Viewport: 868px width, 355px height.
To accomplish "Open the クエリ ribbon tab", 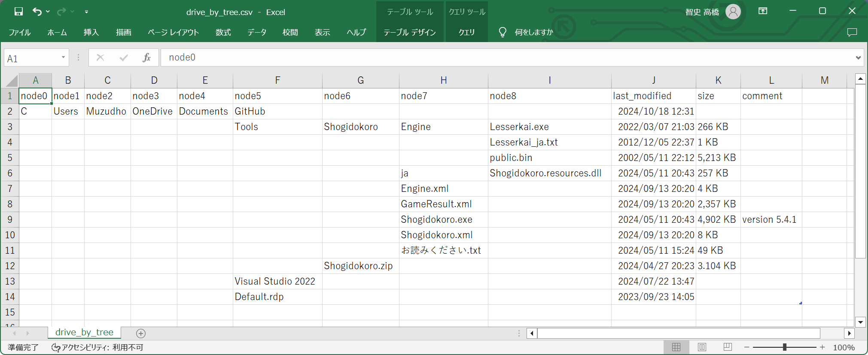I will coord(467,32).
